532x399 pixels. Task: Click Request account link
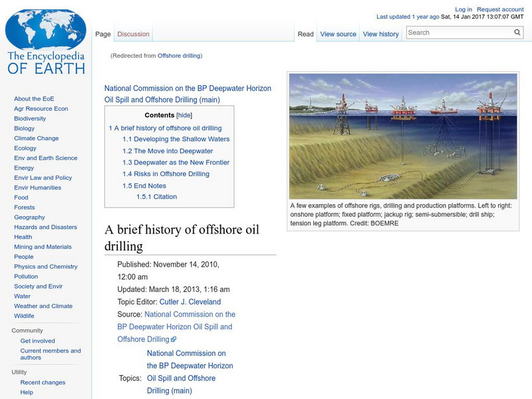pos(500,9)
